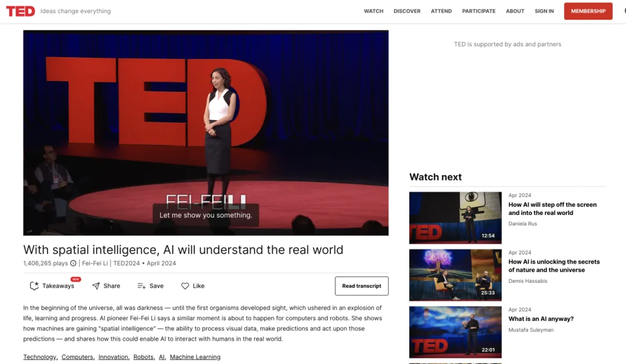Click the Computers topic tag

[x=77, y=357]
